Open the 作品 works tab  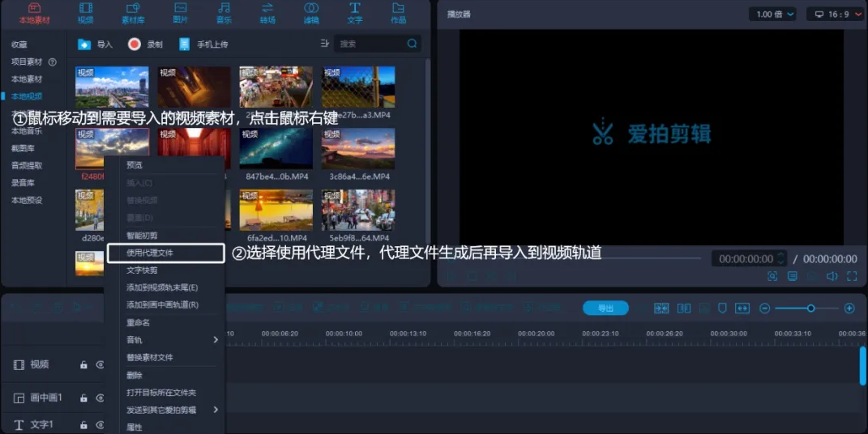[398, 13]
